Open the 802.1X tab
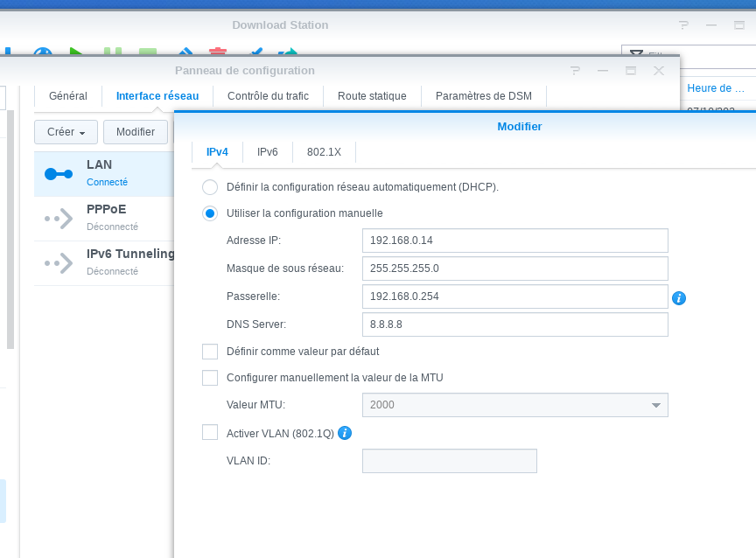 click(x=324, y=152)
